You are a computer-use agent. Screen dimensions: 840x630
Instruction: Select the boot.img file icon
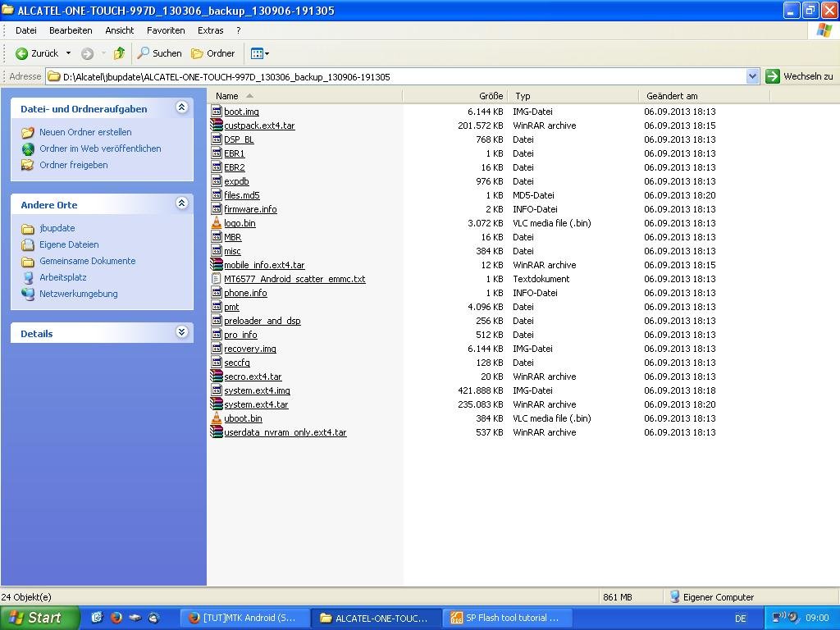pos(217,112)
